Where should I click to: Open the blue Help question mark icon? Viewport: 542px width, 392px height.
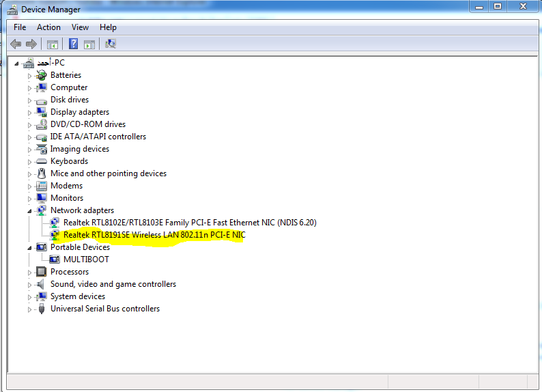[x=73, y=44]
